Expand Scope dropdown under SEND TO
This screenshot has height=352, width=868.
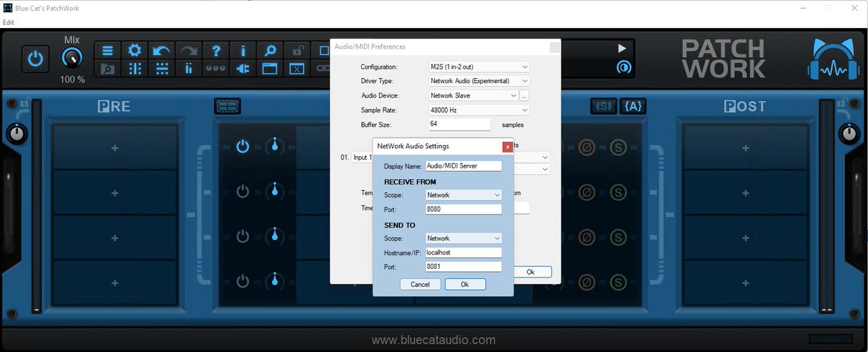[464, 239]
